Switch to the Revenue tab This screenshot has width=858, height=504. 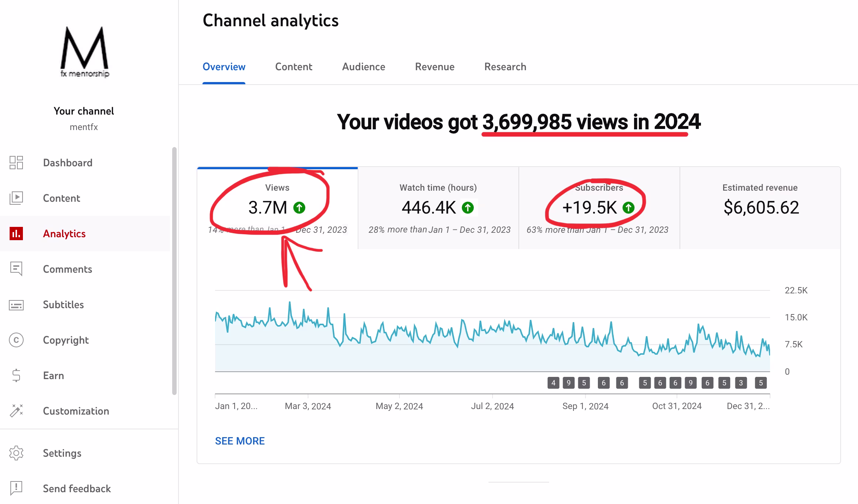point(435,67)
